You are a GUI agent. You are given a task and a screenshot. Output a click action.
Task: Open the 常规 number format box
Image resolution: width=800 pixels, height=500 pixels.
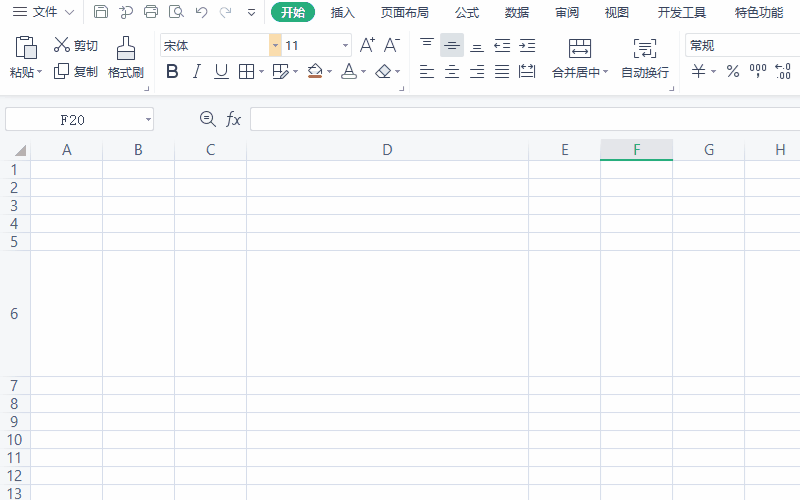pos(742,46)
